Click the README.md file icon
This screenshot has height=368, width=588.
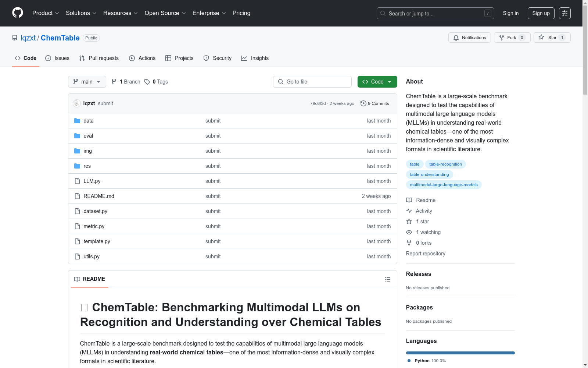point(77,196)
